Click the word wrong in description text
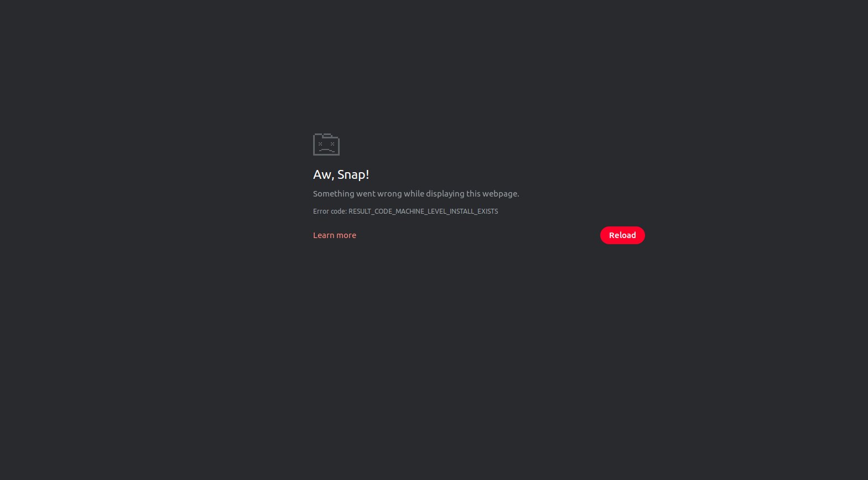The height and width of the screenshot is (480, 868). tap(389, 194)
